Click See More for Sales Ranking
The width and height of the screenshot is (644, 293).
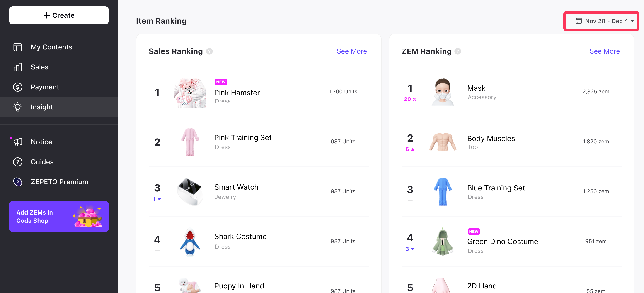(x=351, y=51)
